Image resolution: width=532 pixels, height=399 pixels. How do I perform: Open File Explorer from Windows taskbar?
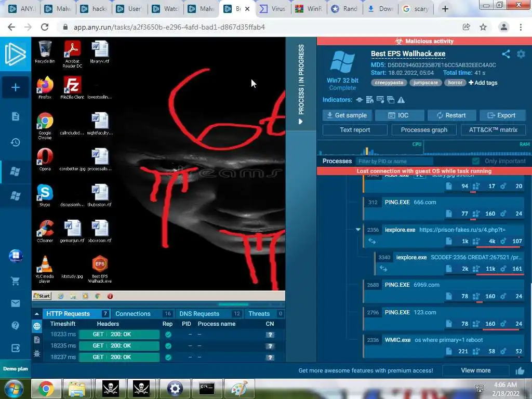pos(77,389)
